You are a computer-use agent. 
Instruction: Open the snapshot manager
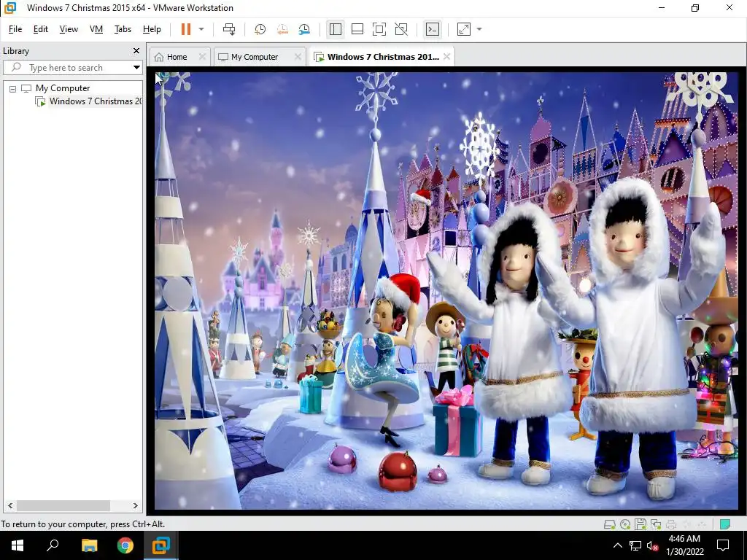click(x=304, y=29)
